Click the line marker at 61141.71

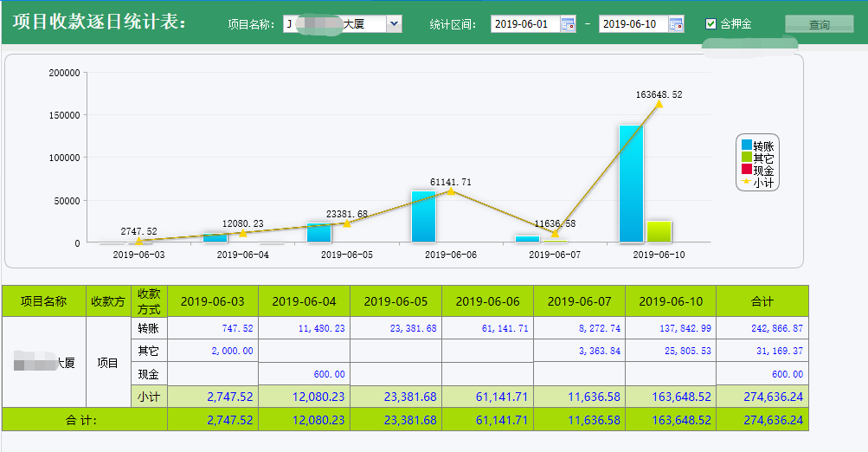tap(451, 190)
